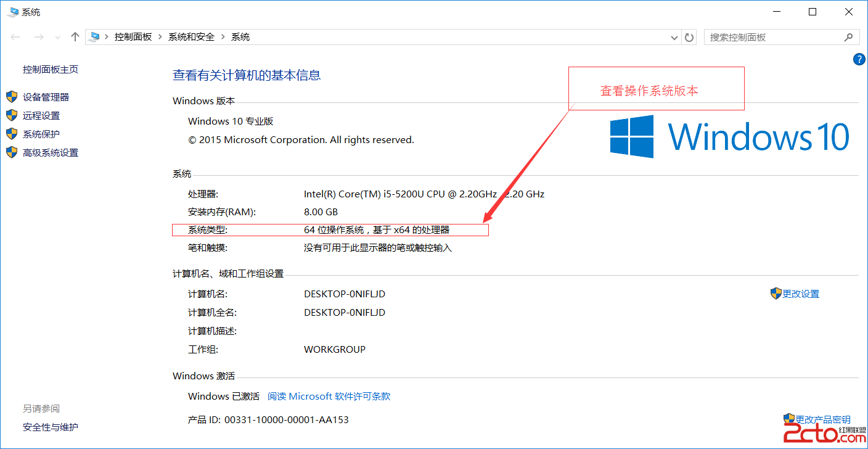The height and width of the screenshot is (449, 868).
Task: Click processor value Intel(R) Core(TM) i5-5200U
Action: (x=424, y=194)
